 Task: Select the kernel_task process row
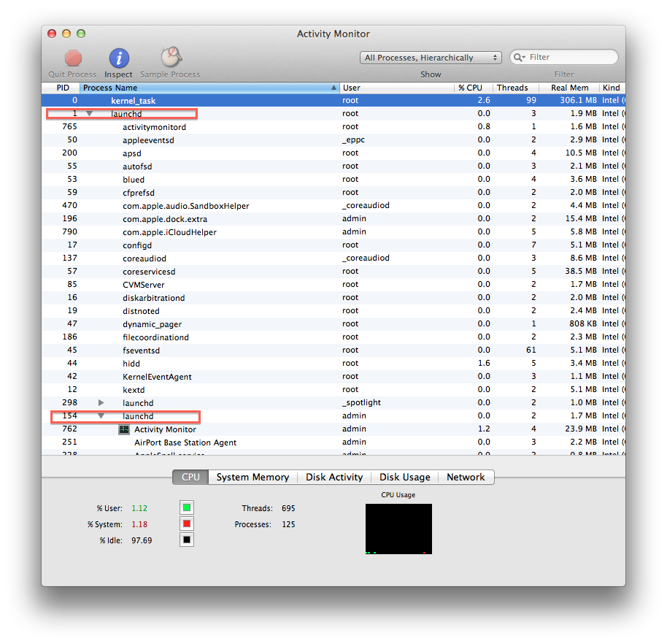point(333,101)
